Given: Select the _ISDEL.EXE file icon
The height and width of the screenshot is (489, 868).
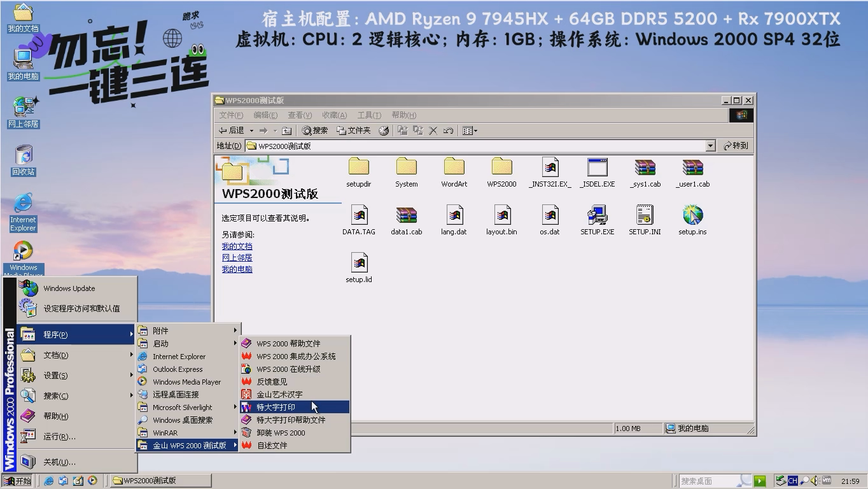Looking at the screenshot, I should click(597, 167).
